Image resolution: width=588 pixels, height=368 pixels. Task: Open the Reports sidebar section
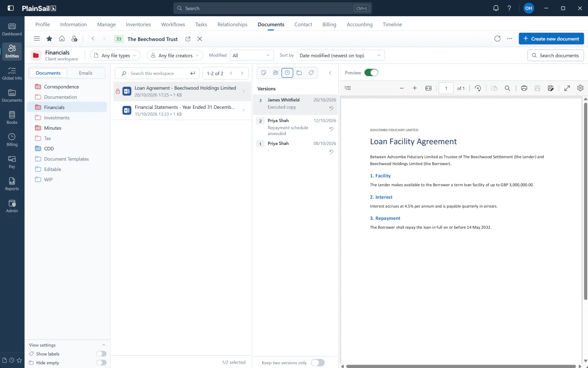click(12, 184)
